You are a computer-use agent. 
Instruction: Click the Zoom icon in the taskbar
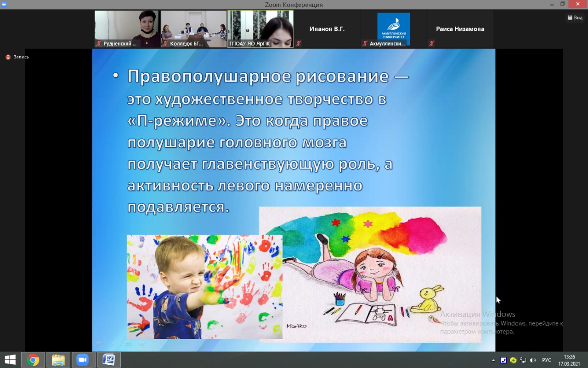point(83,360)
